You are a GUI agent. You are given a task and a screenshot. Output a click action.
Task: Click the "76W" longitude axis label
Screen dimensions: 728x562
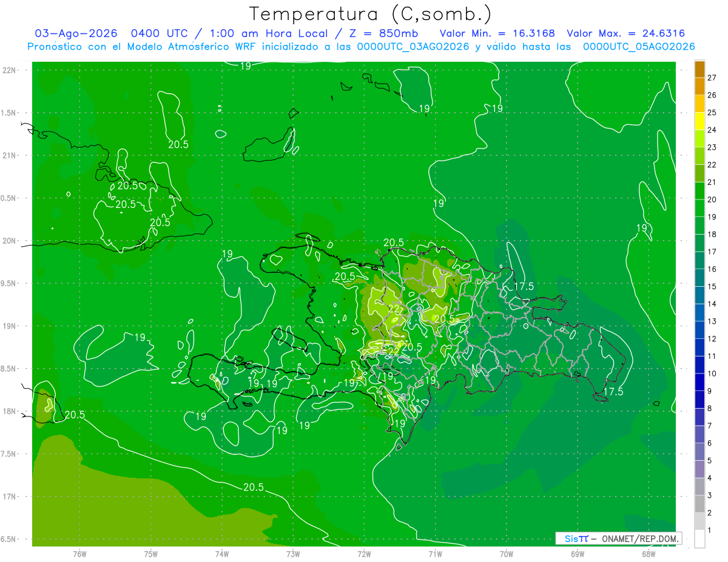[x=79, y=554]
